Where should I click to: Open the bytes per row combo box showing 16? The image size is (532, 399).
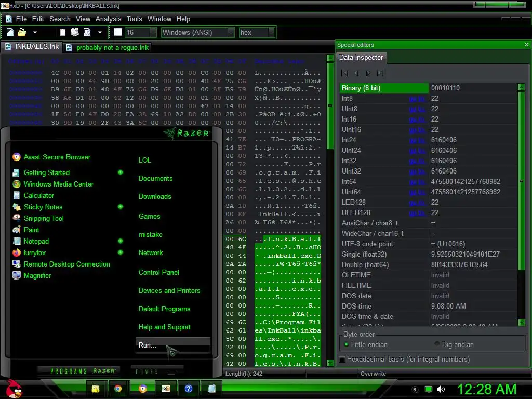[x=141, y=32]
